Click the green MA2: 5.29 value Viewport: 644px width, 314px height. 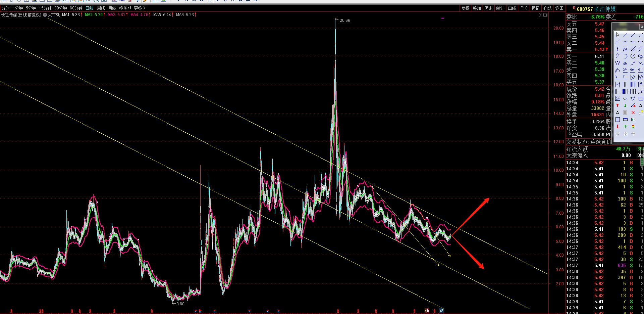point(95,15)
